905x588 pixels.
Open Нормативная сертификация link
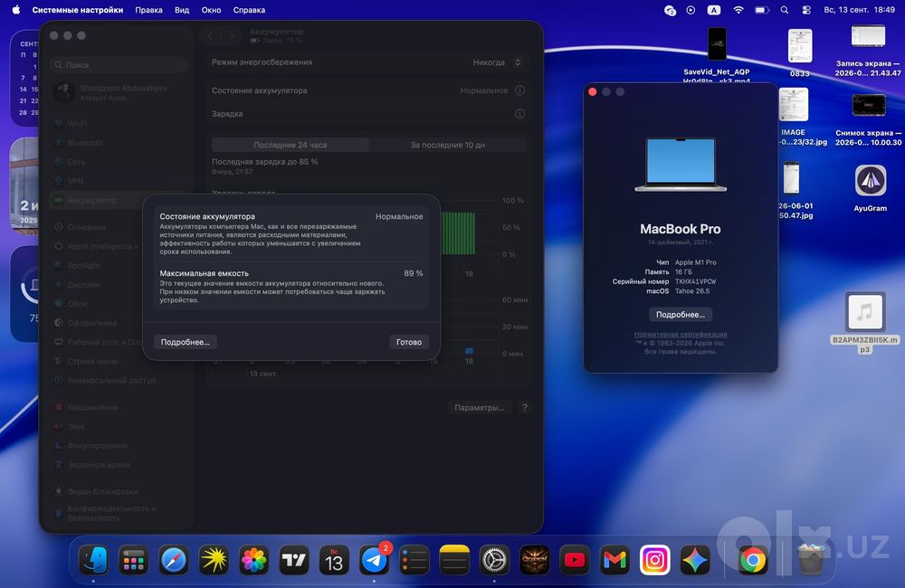click(x=681, y=334)
